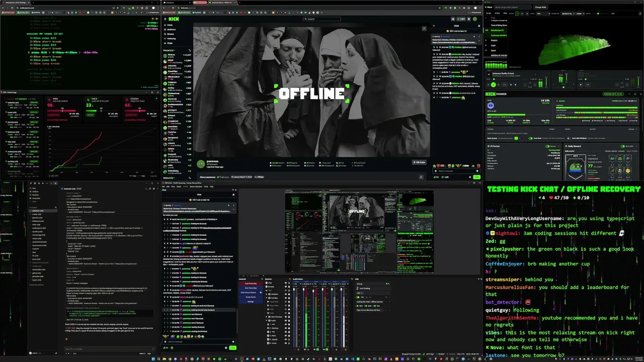Open the Spectrum City visualizer dropdown
This screenshot has width=644, height=362.
pyautogui.click(x=568, y=14)
